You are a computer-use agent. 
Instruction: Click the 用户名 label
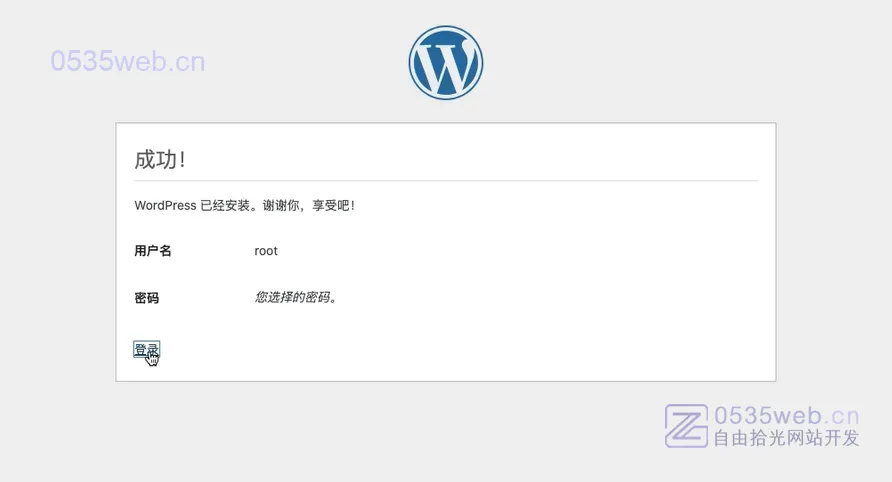pyautogui.click(x=153, y=251)
